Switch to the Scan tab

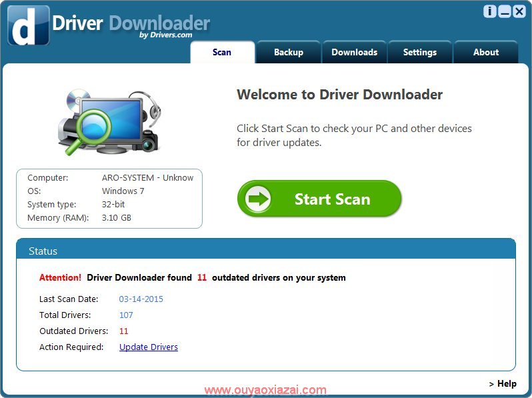[x=222, y=52]
